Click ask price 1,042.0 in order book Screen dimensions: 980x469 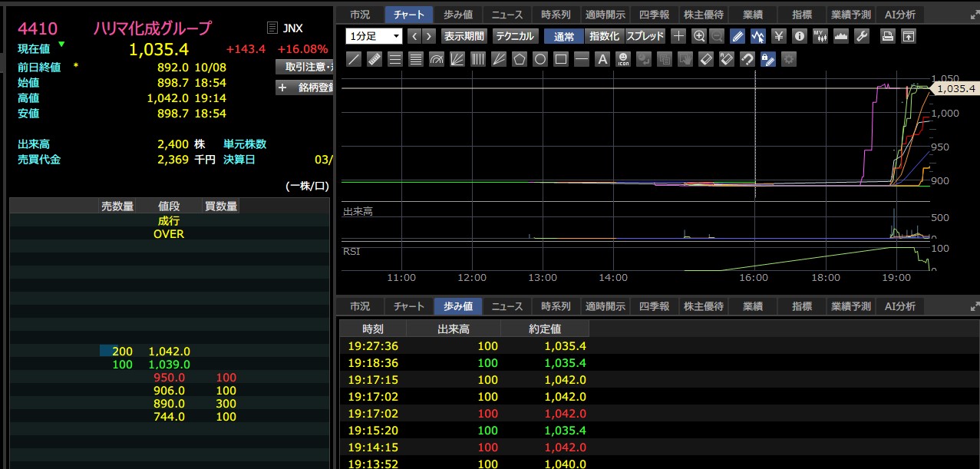point(170,351)
